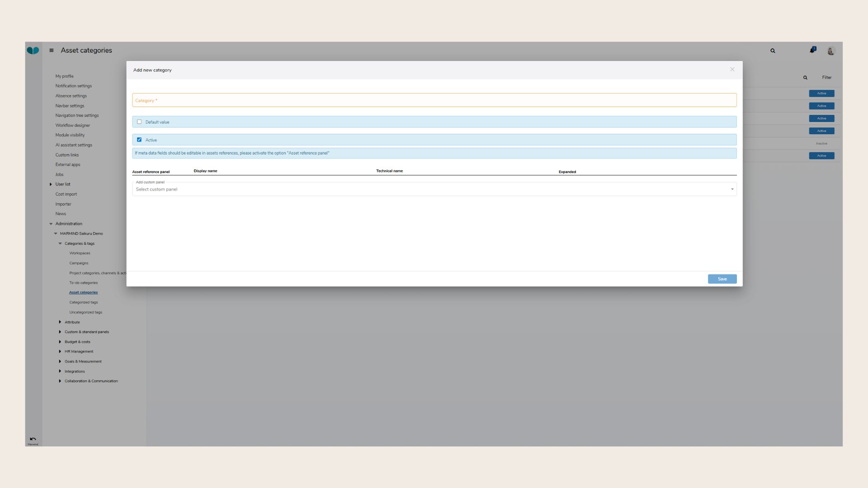
Task: Collapse the Administration tree node
Action: (51, 224)
